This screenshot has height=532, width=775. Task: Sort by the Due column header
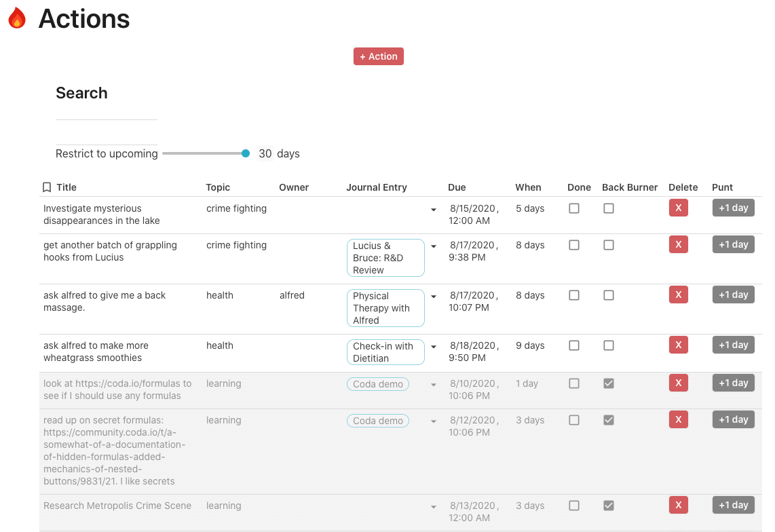point(457,187)
